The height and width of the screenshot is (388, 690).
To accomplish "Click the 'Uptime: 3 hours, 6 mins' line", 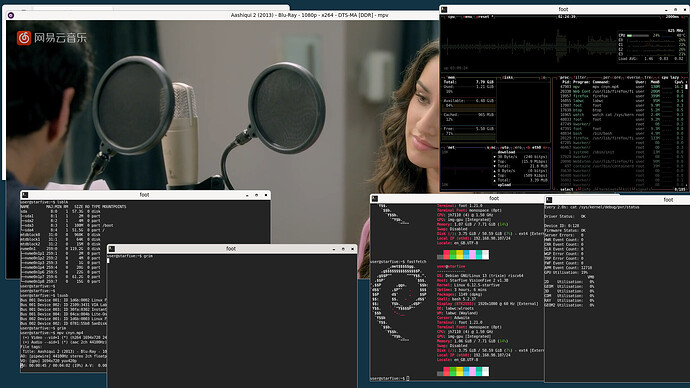I will (462, 289).
